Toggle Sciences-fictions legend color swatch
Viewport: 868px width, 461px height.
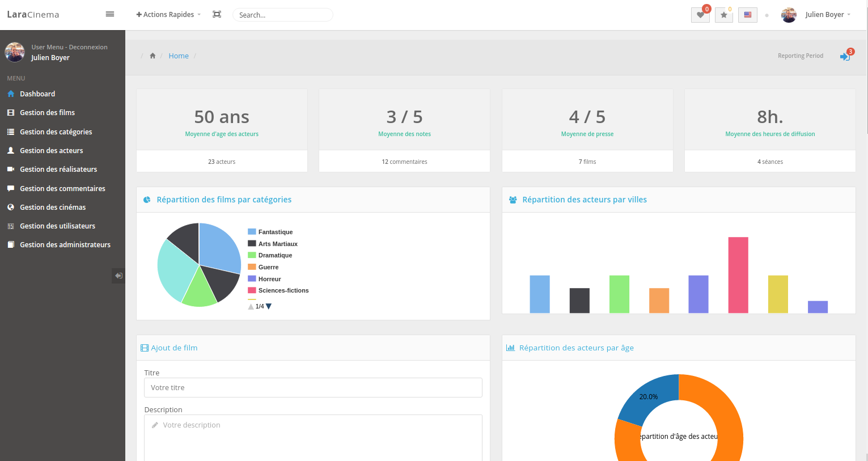pyautogui.click(x=252, y=290)
